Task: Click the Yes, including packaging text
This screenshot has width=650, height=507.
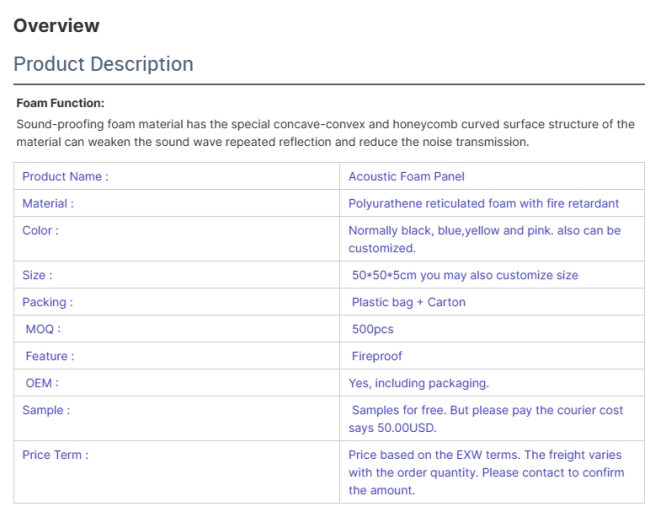Action: (418, 383)
